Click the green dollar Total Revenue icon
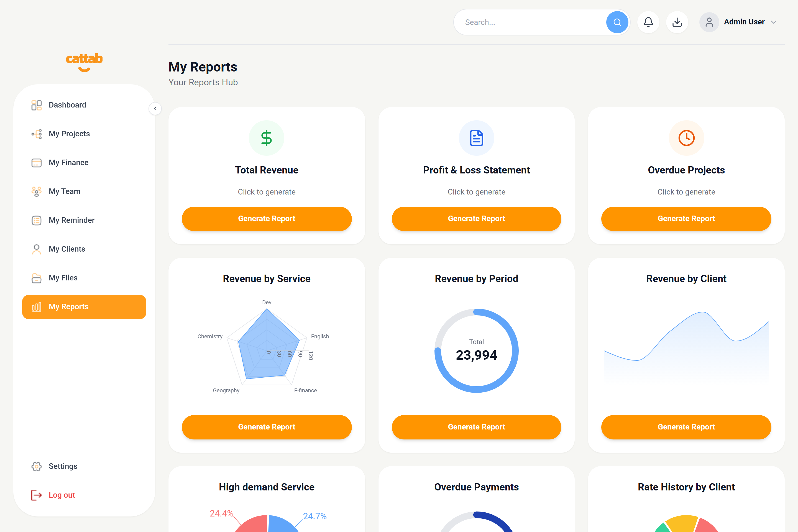The height and width of the screenshot is (532, 798). (x=267, y=138)
